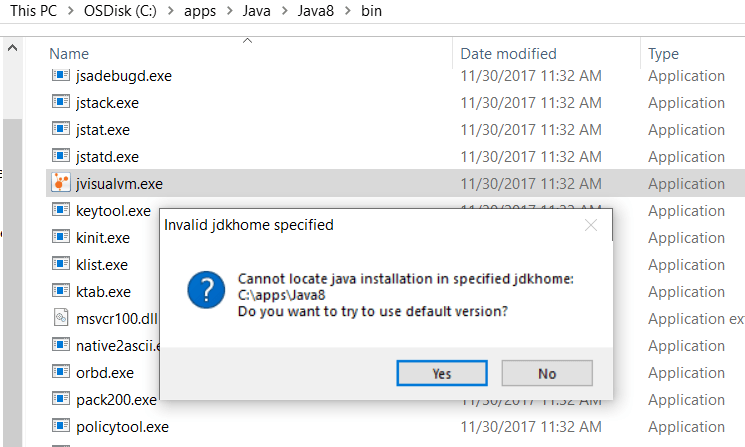The image size is (745, 447).
Task: Select the msvcr100.dll file icon
Action: point(61,319)
